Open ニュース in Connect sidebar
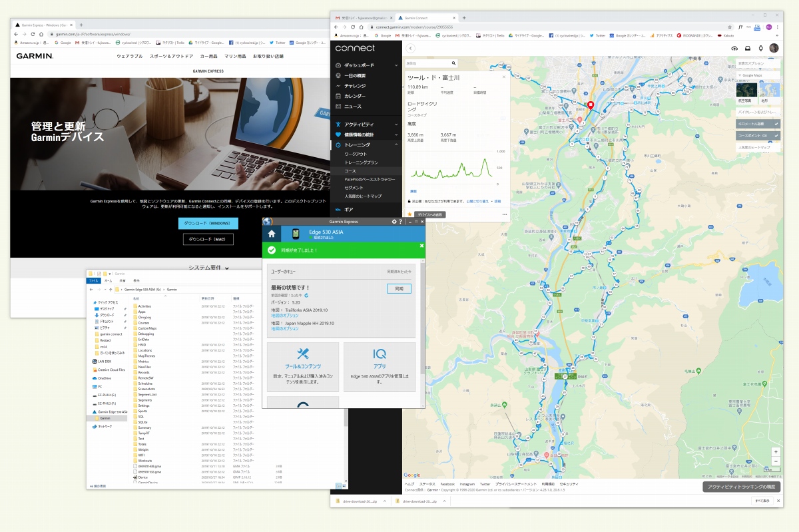 point(353,106)
